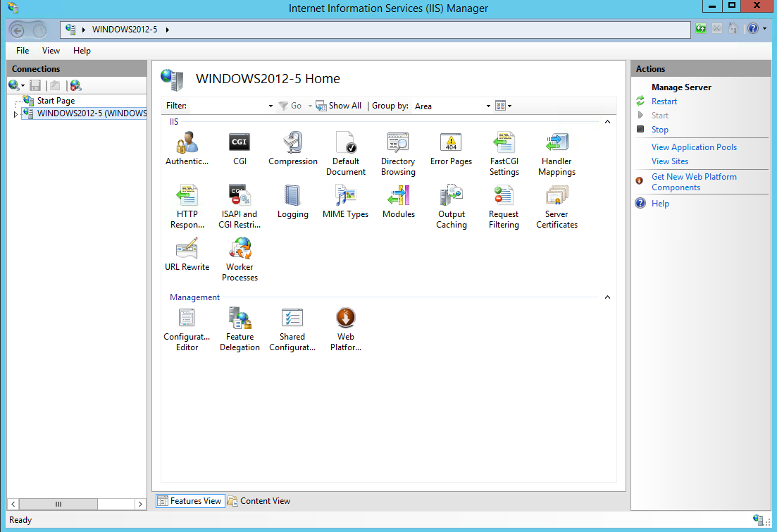The image size is (777, 532).
Task: Open the Group by dropdown
Action: 488,106
